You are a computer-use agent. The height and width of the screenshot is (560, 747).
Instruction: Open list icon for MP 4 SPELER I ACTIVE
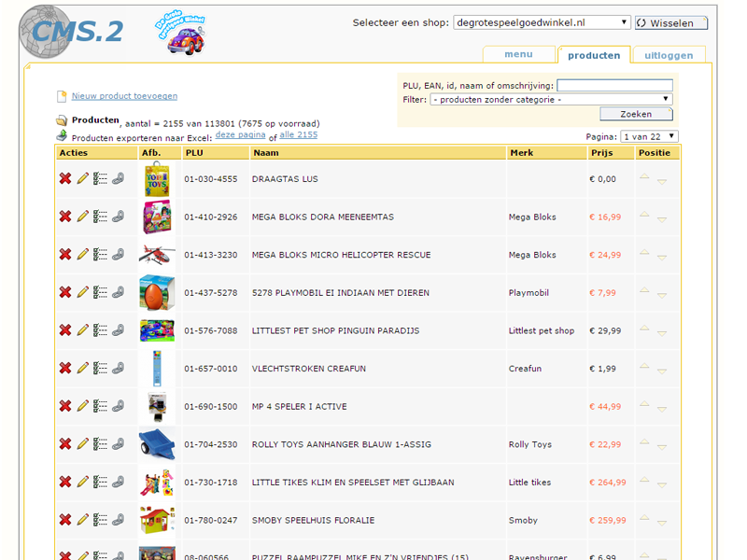(x=100, y=406)
